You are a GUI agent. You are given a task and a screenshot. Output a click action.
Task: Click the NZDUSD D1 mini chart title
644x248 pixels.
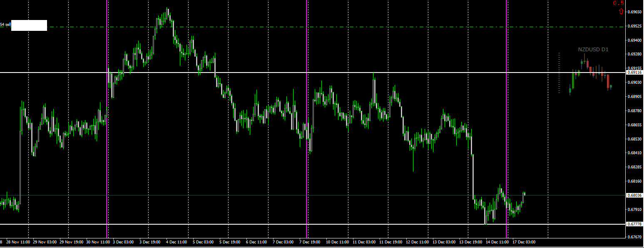click(593, 50)
